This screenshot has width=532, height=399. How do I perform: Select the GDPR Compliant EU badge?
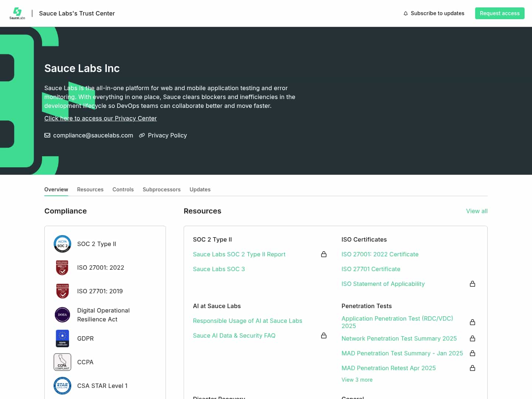click(x=62, y=338)
